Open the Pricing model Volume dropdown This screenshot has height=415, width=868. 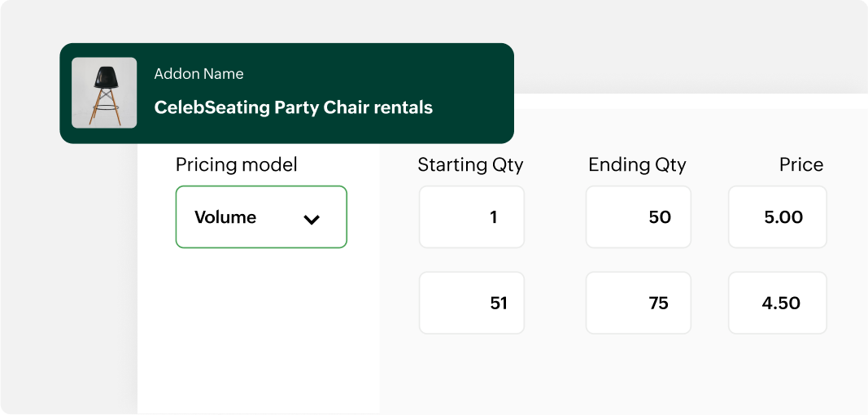point(261,217)
